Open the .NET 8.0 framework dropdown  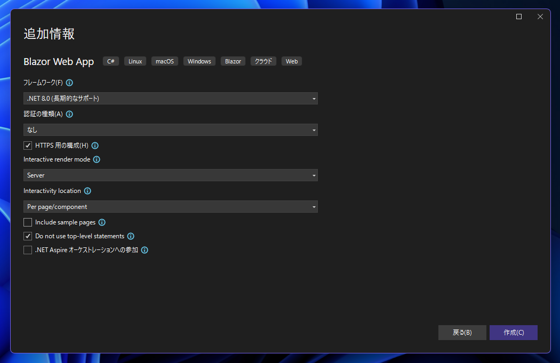(x=171, y=98)
